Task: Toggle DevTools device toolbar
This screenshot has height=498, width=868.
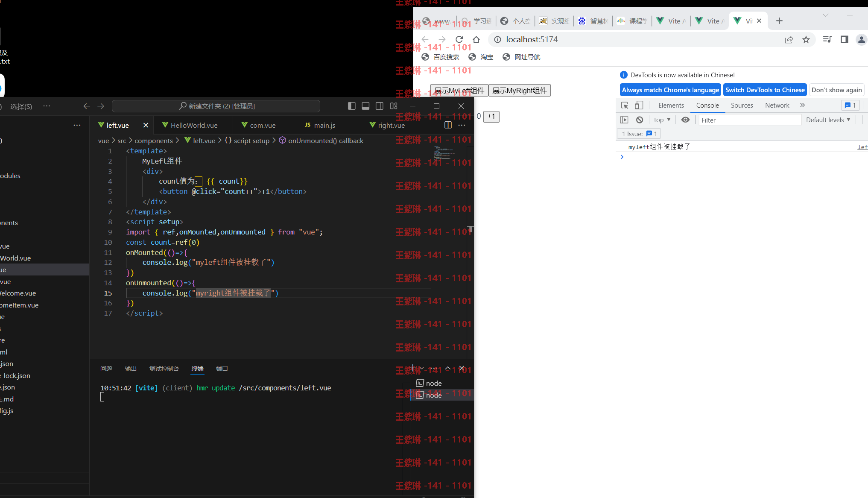Action: (639, 105)
